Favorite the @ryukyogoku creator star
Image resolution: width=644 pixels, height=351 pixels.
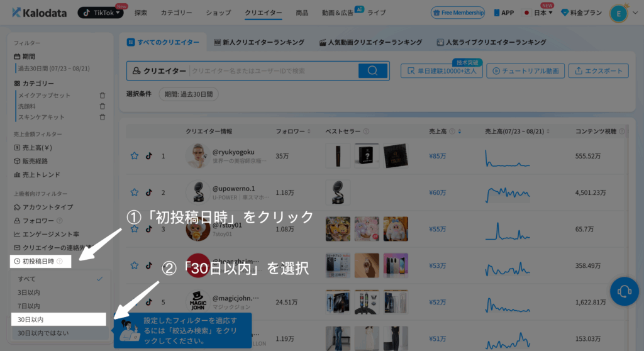pos(135,156)
